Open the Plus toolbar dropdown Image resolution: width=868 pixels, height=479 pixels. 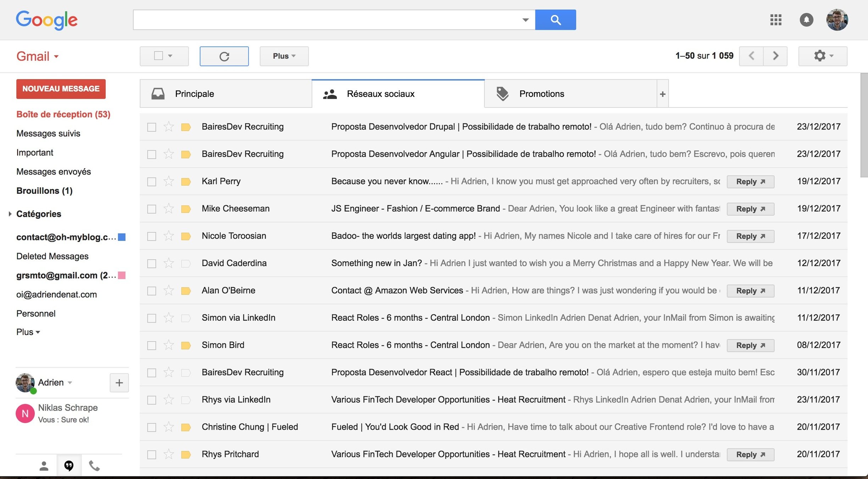click(x=284, y=56)
